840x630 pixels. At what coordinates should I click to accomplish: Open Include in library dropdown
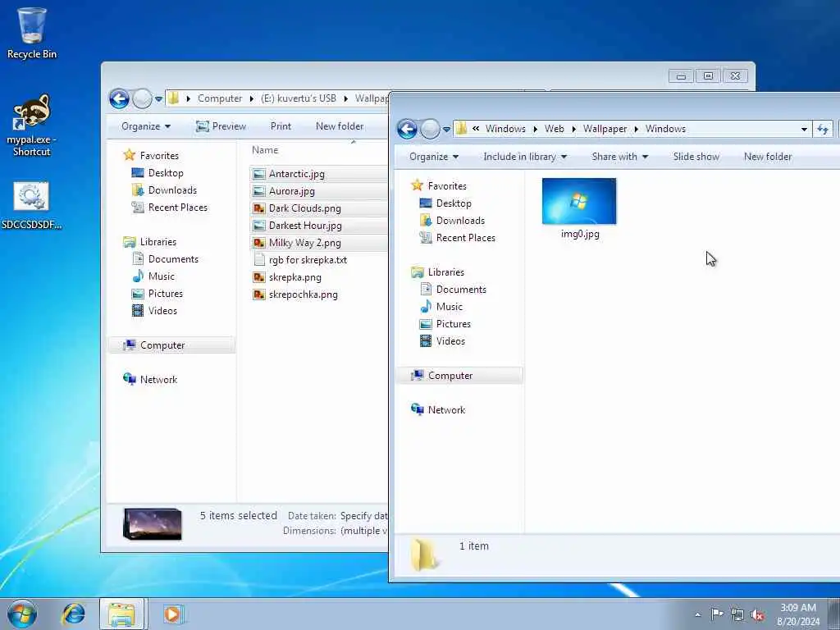[525, 157]
